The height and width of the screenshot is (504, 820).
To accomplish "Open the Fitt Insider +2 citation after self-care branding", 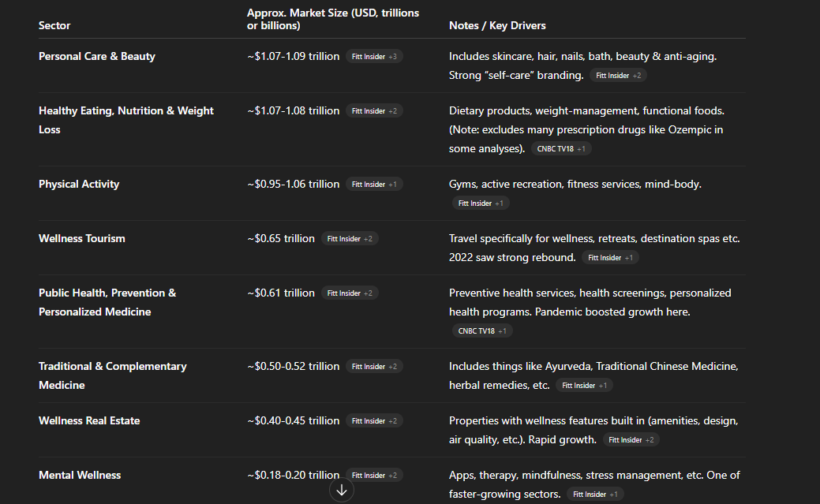I will 618,75.
